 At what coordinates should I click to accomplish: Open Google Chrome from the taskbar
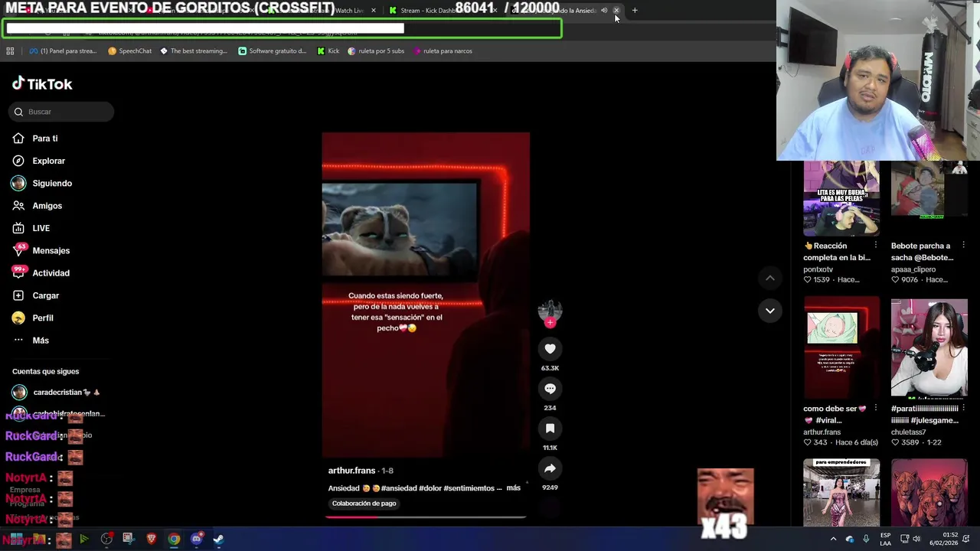point(174,540)
